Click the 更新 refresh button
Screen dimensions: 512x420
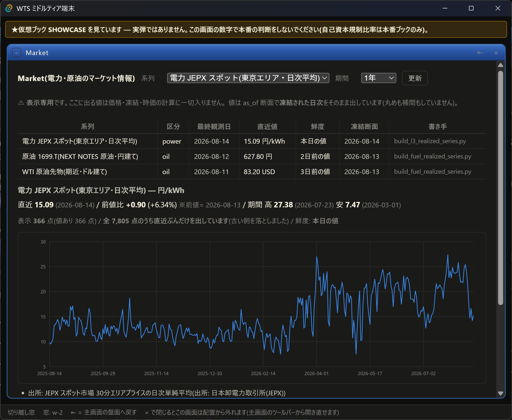(415, 78)
